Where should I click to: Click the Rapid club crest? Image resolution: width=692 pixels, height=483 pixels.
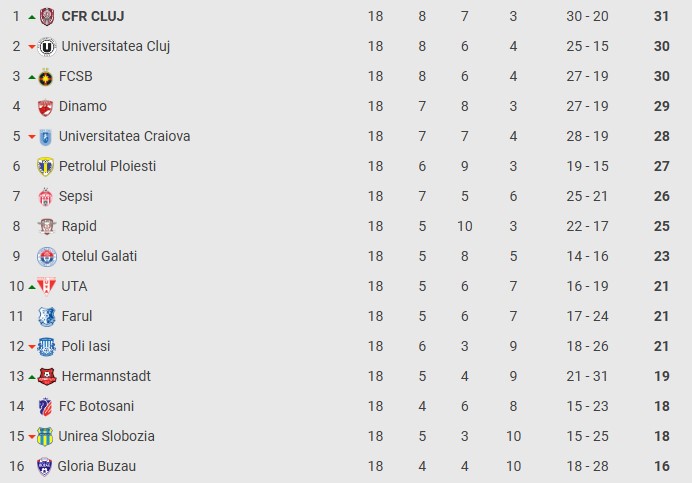point(46,226)
